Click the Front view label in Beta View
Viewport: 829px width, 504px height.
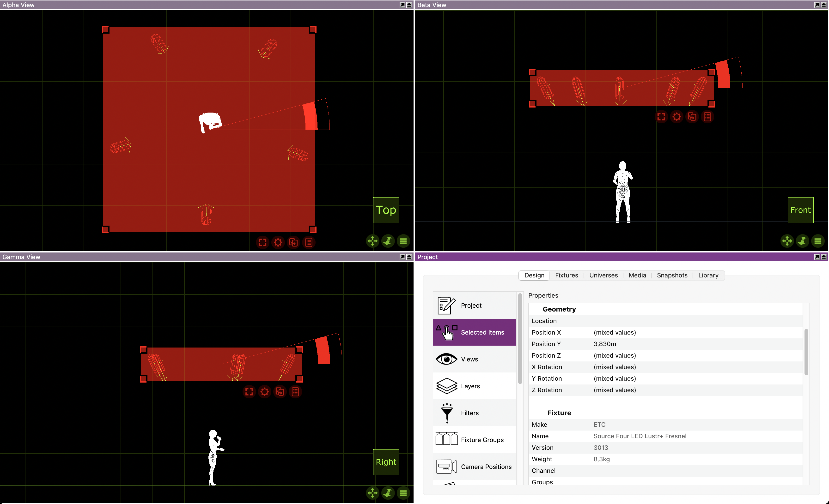(800, 210)
